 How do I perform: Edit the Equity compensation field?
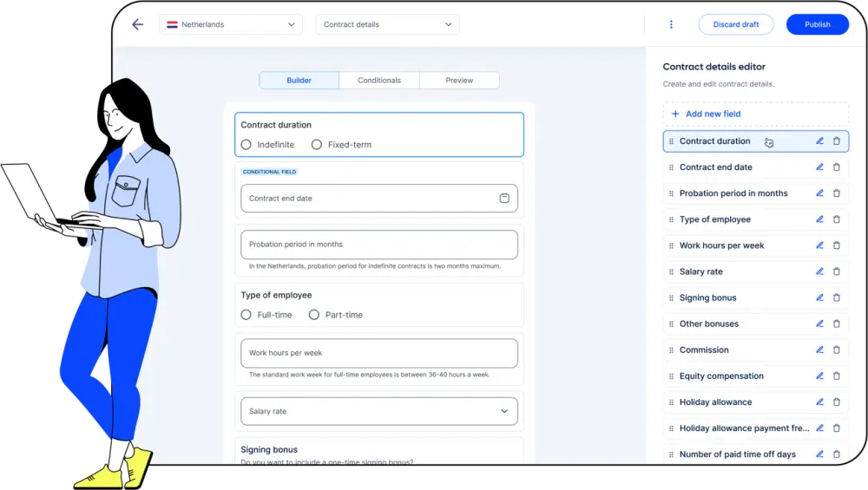(819, 376)
